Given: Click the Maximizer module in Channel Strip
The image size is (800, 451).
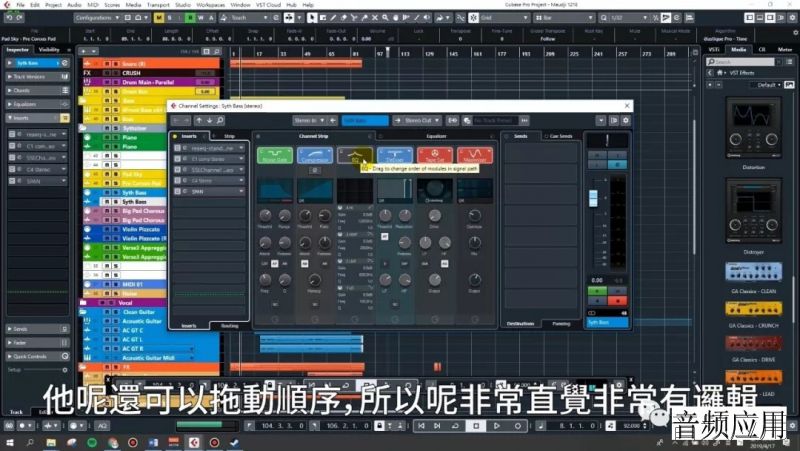Looking at the screenshot, I should (475, 155).
